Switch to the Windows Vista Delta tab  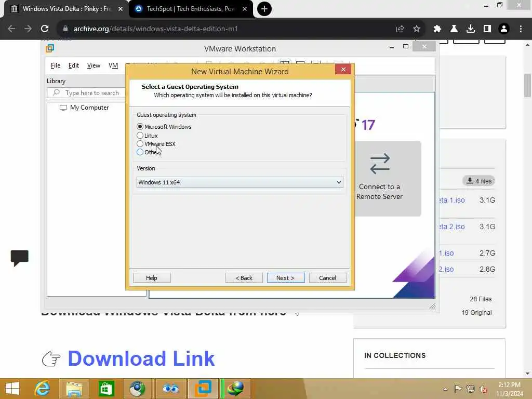point(67,9)
